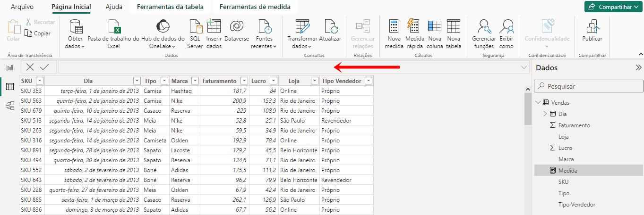
Task: Click the Publicar icon
Action: [592, 26]
